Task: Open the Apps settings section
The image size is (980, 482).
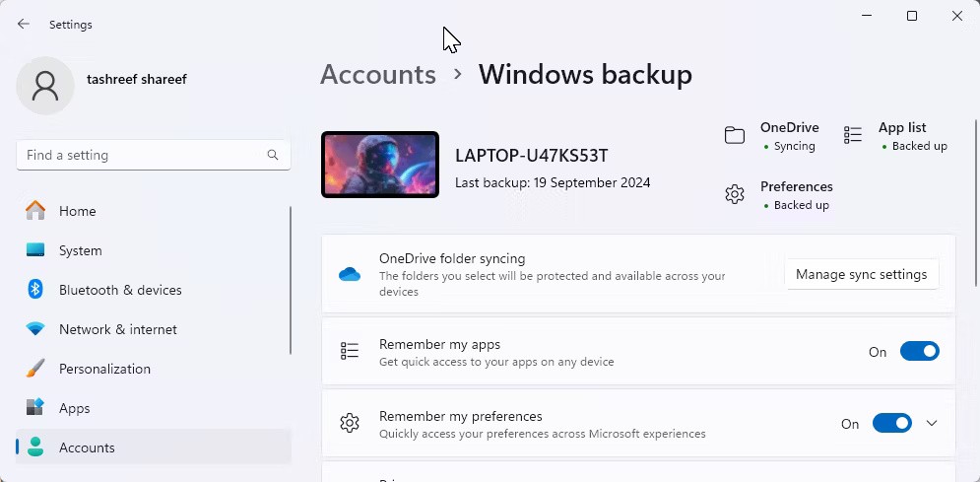Action: pos(74,408)
